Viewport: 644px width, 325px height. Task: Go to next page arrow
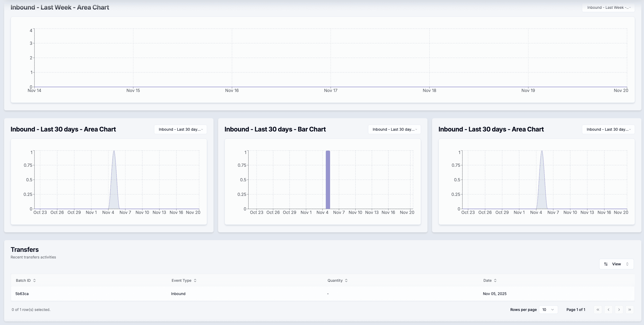pos(619,310)
